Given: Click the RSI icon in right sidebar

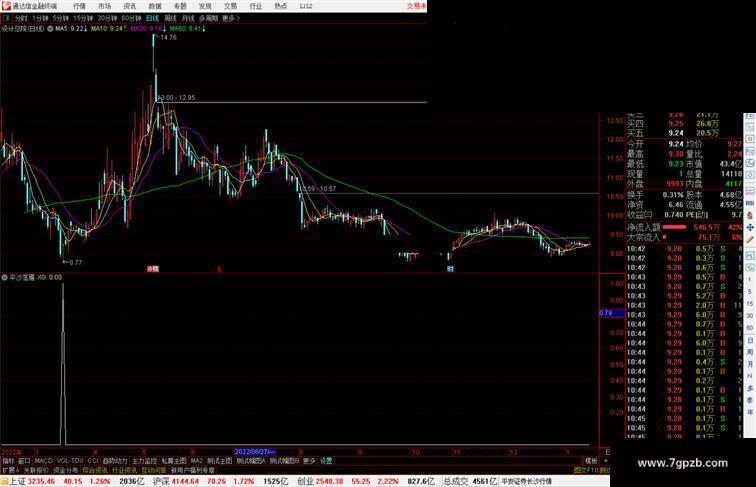Looking at the screenshot, I should coord(750,203).
